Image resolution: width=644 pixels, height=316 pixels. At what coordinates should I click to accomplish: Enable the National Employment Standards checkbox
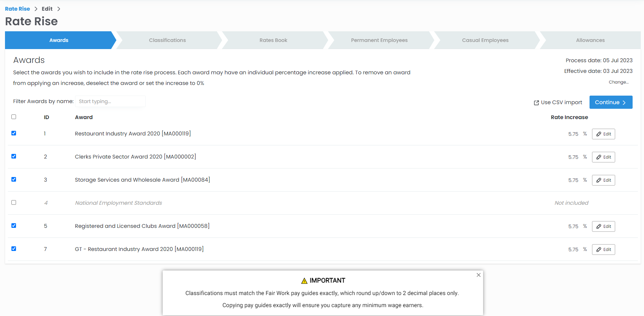tap(14, 203)
